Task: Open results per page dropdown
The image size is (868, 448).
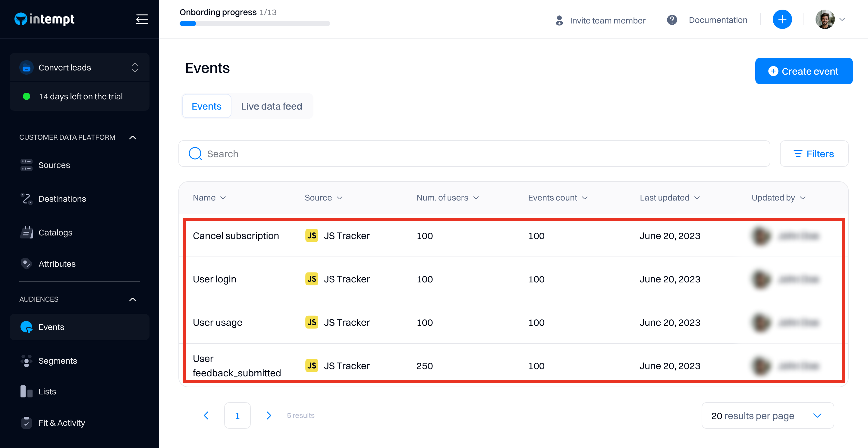Action: 767,416
